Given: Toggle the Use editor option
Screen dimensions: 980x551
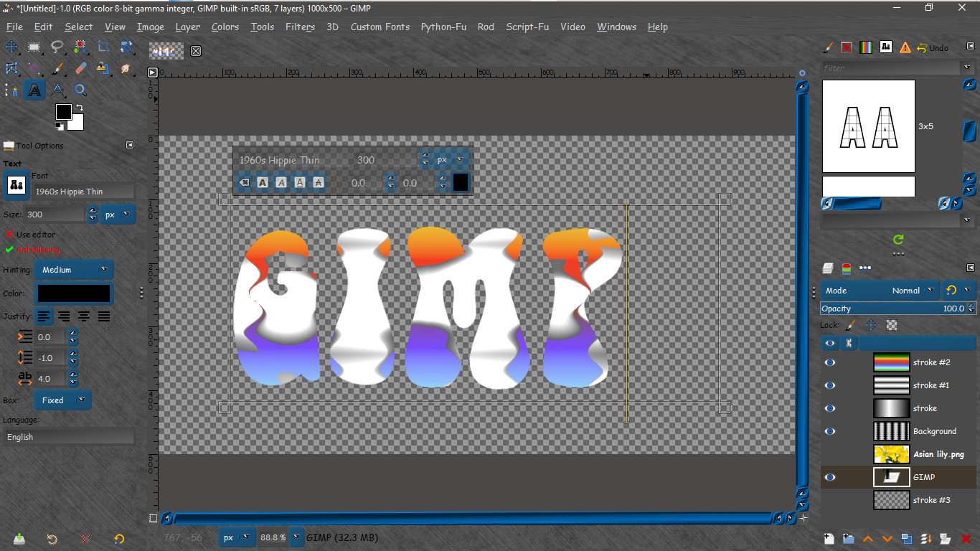Looking at the screenshot, I should 29,235.
